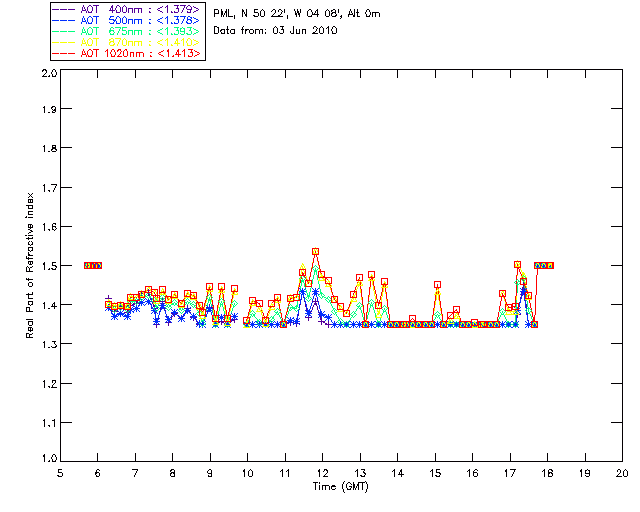The image size is (640, 512).
Task: Click the green dashed line sample in legend
Action: [64, 31]
